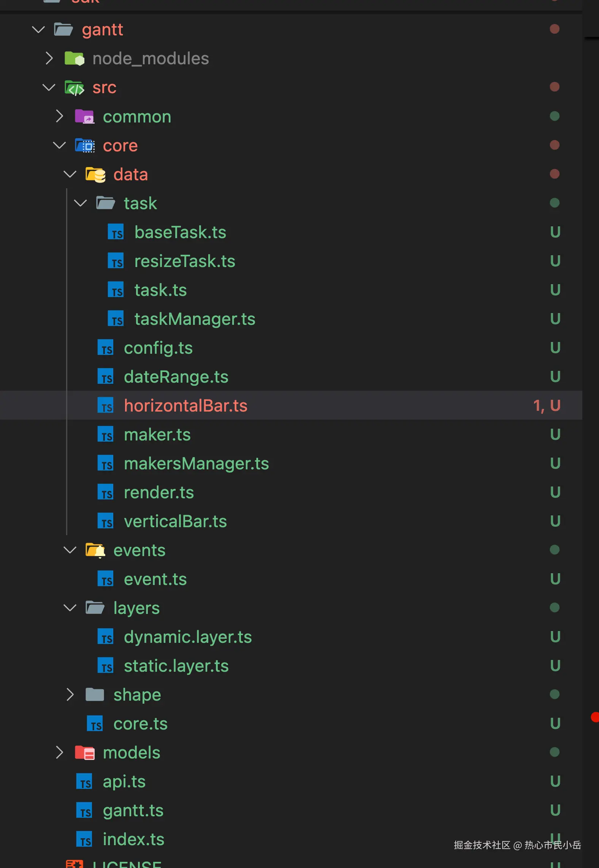
Task: Click the models folder red icon
Action: click(84, 753)
